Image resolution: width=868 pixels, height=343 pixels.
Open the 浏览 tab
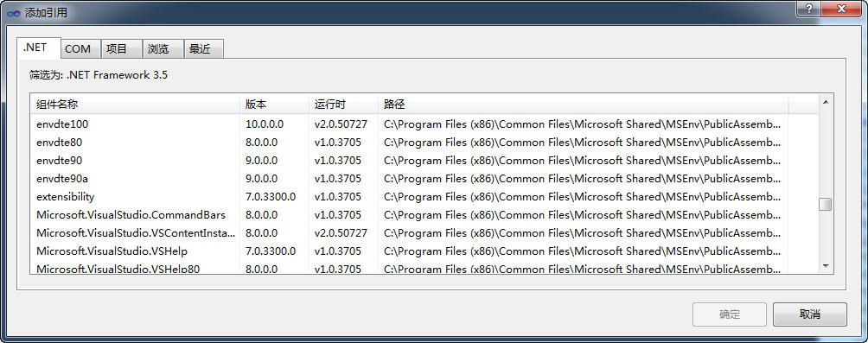(x=163, y=48)
